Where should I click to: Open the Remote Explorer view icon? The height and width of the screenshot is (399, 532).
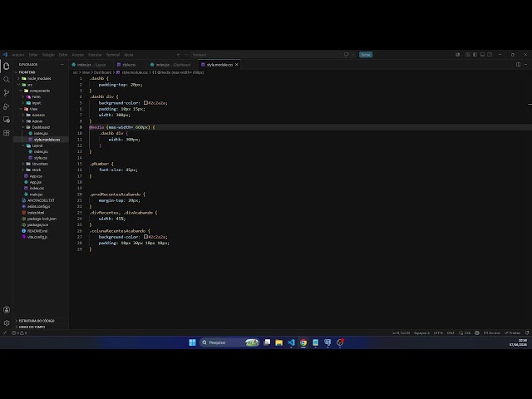7,120
